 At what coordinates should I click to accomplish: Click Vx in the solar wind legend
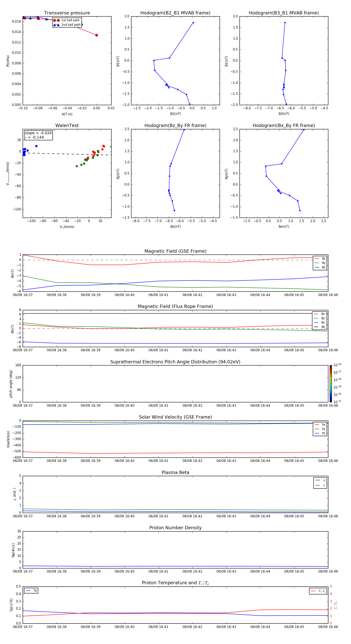click(x=320, y=425)
